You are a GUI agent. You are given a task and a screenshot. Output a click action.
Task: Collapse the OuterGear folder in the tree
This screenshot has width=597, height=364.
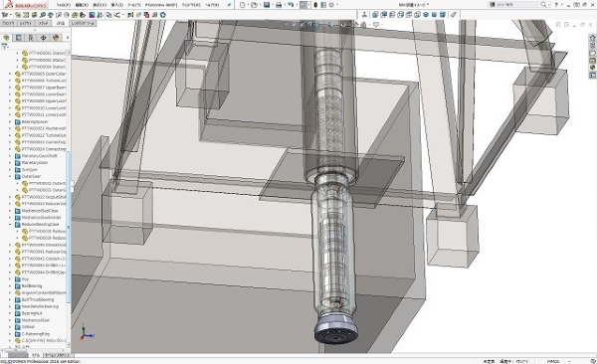[x=10, y=176]
